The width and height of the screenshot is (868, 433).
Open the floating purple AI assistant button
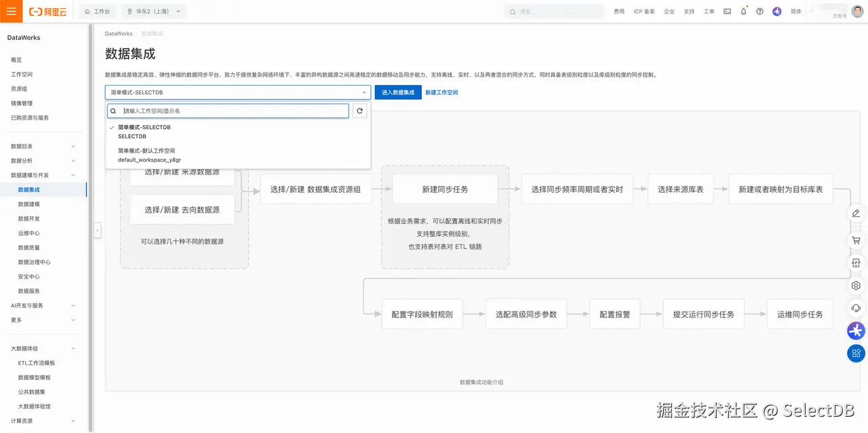tap(856, 331)
